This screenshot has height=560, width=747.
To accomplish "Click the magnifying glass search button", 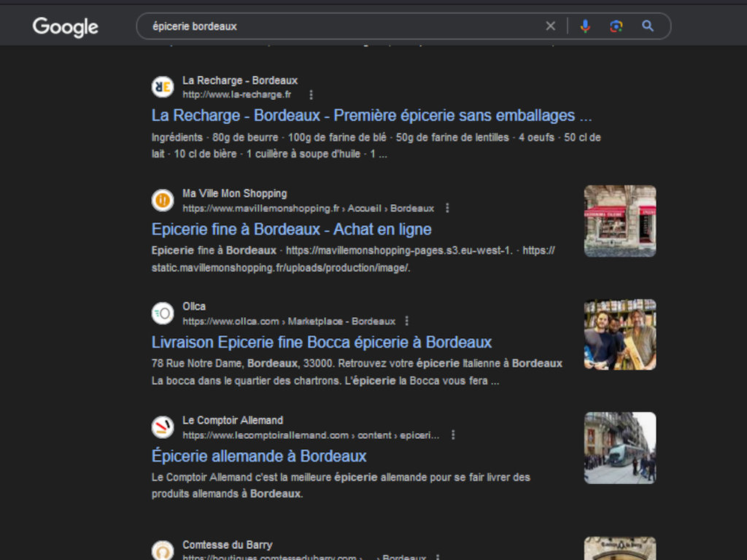I will (x=648, y=26).
